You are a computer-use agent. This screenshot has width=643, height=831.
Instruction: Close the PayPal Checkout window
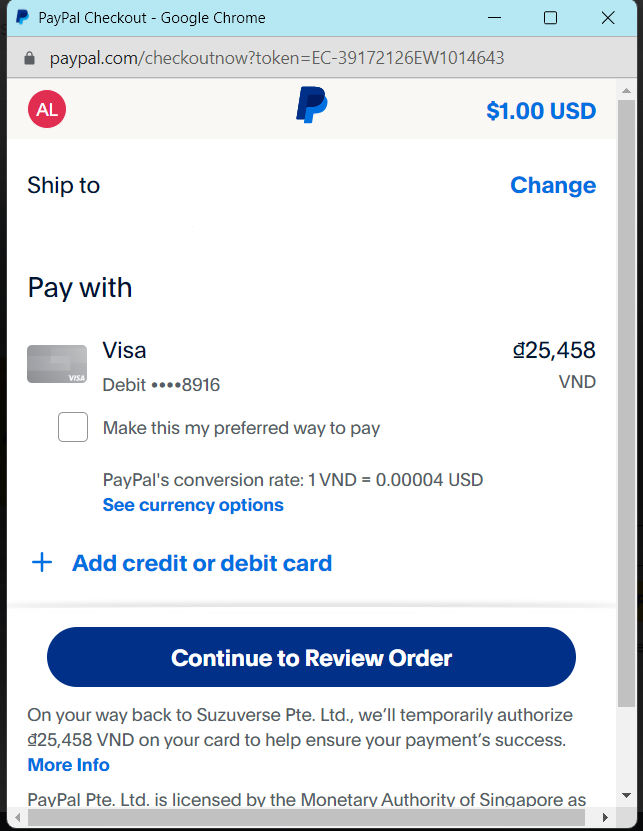click(x=608, y=18)
